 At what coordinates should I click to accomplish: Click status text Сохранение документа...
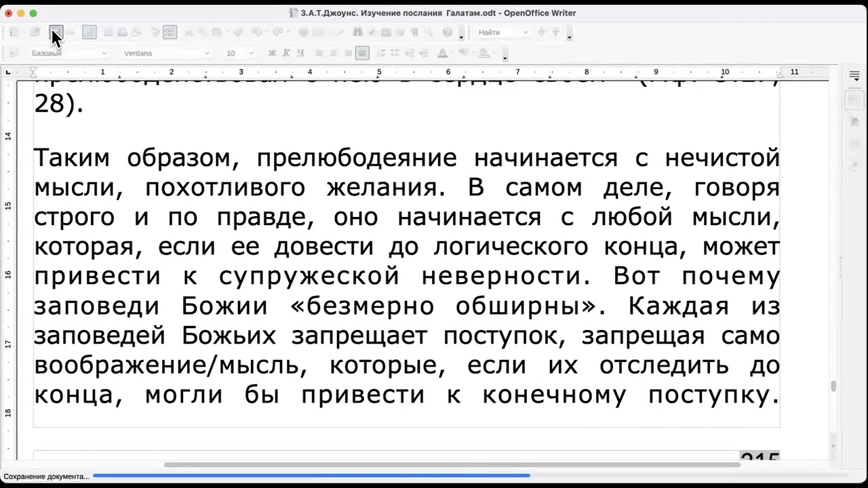(x=46, y=476)
